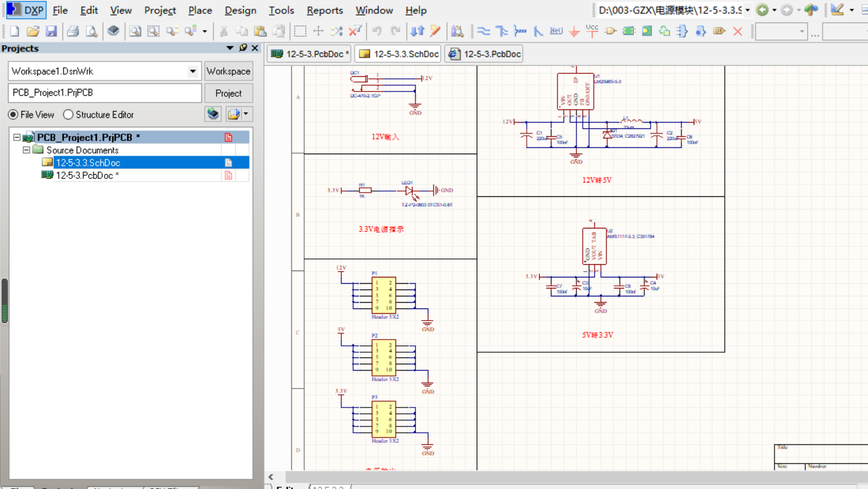Open the Place menu
Viewport: 868px width, 489px height.
click(200, 10)
